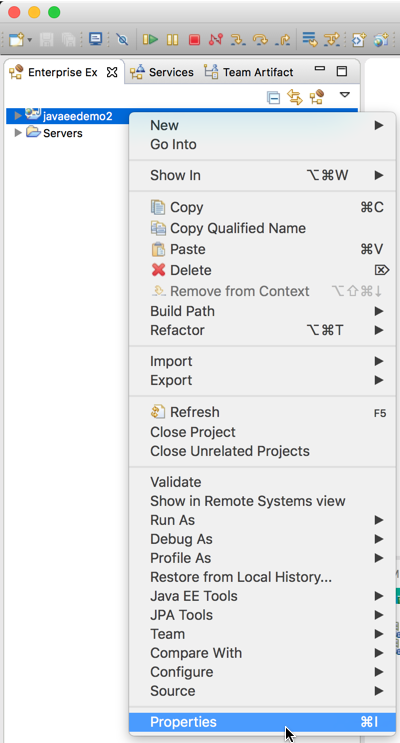Choose Properties from the context menu
Image resolution: width=400 pixels, height=743 pixels.
pyautogui.click(x=262, y=722)
